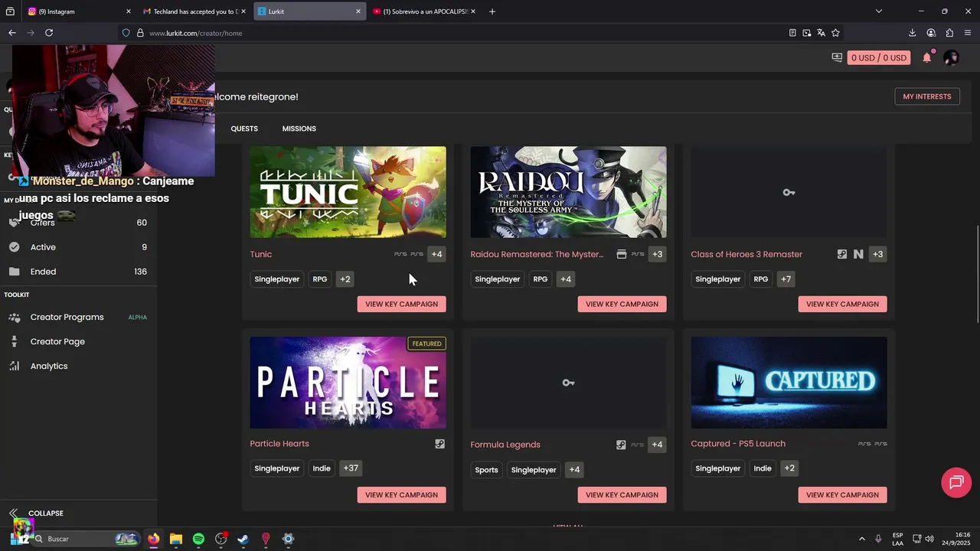This screenshot has width=980, height=551.
Task: Open the browser account icon
Action: (931, 33)
